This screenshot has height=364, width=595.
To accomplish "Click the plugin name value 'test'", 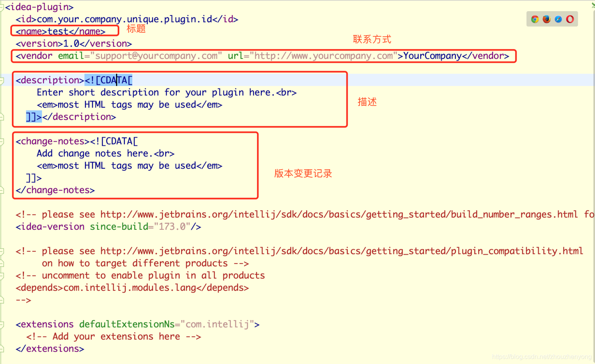I will pyautogui.click(x=58, y=31).
